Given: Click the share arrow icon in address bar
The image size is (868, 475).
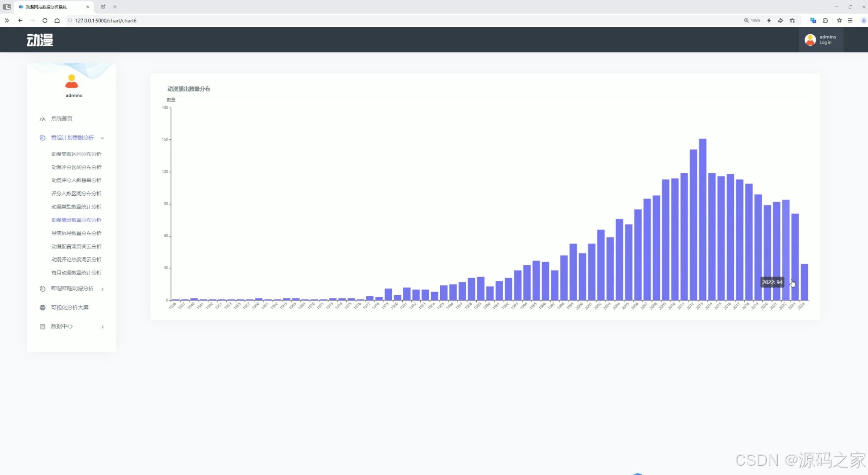Looking at the screenshot, I should pos(780,21).
